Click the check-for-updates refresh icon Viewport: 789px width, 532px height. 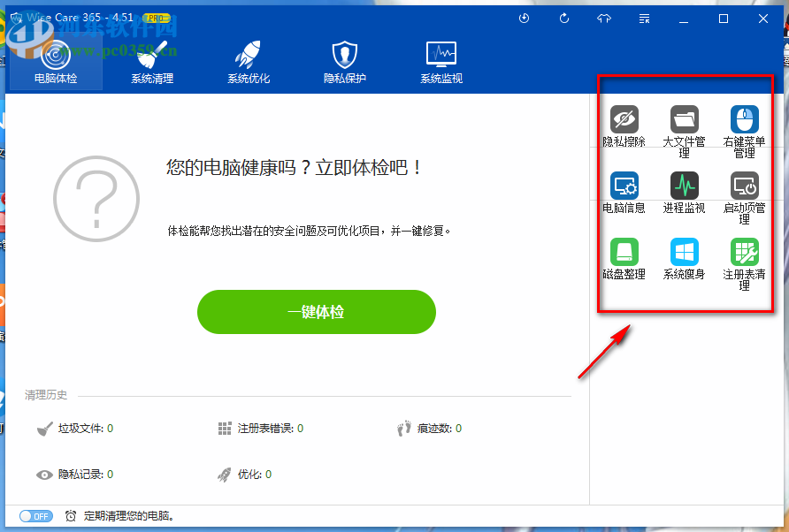563,18
